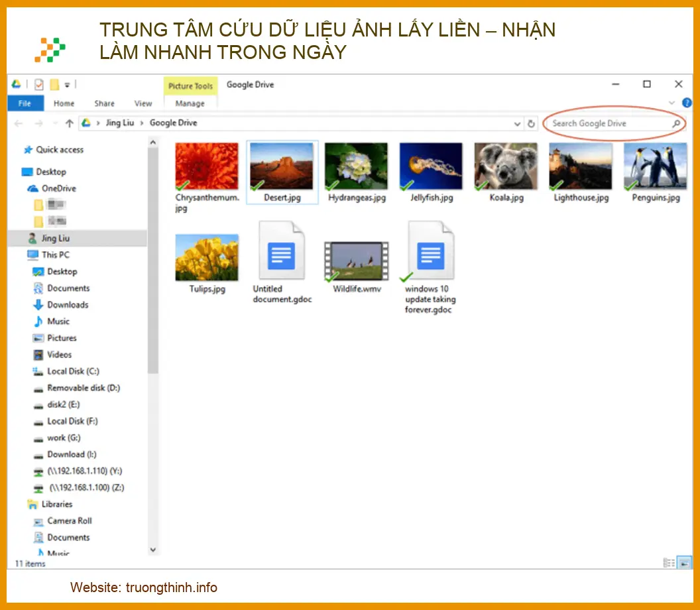Switch to the View ribbon tab
This screenshot has height=610, width=700.
(x=143, y=103)
